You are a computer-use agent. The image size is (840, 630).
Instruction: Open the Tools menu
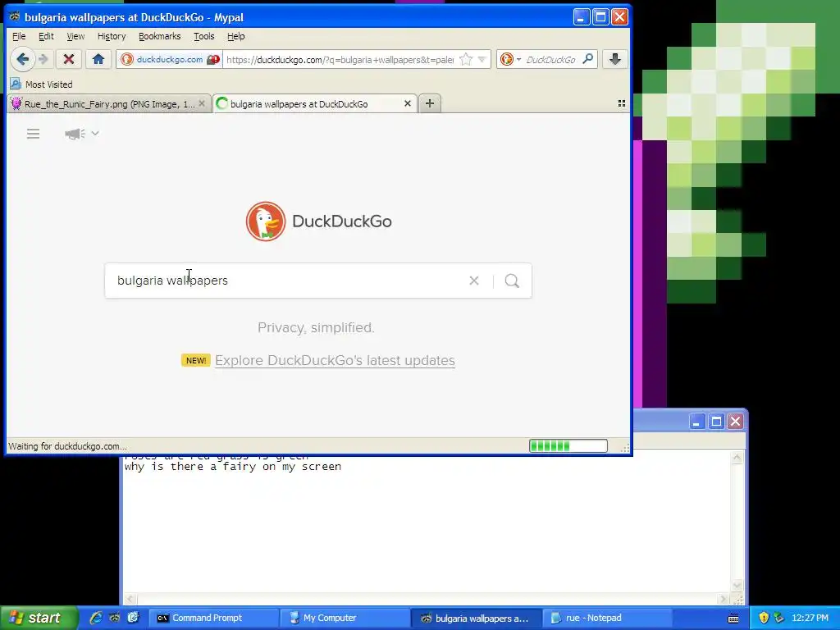pyautogui.click(x=204, y=36)
